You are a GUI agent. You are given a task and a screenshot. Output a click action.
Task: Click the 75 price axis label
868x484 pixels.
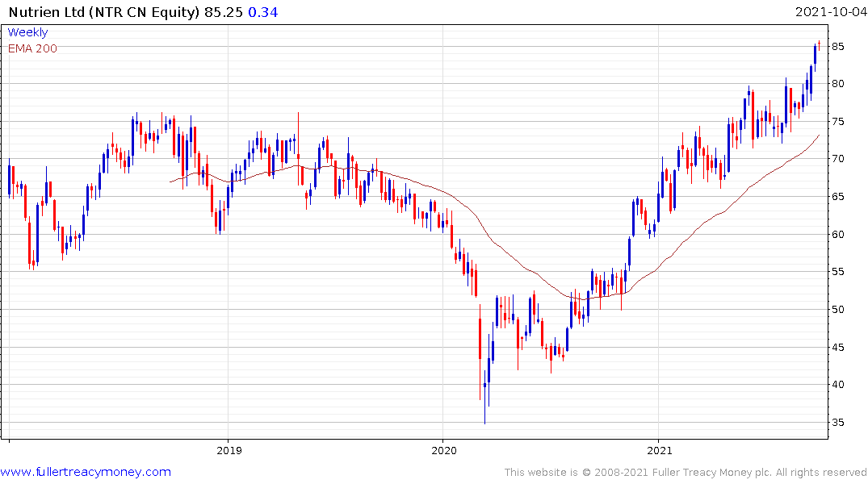(837, 122)
